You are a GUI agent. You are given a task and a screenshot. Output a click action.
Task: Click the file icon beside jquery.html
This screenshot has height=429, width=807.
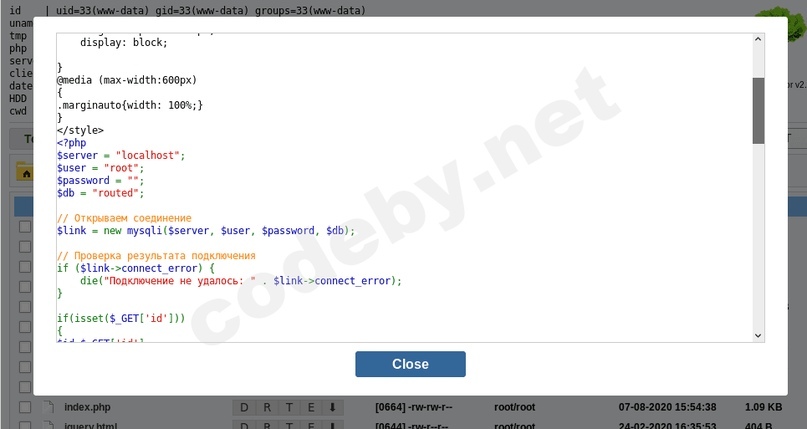point(47,424)
